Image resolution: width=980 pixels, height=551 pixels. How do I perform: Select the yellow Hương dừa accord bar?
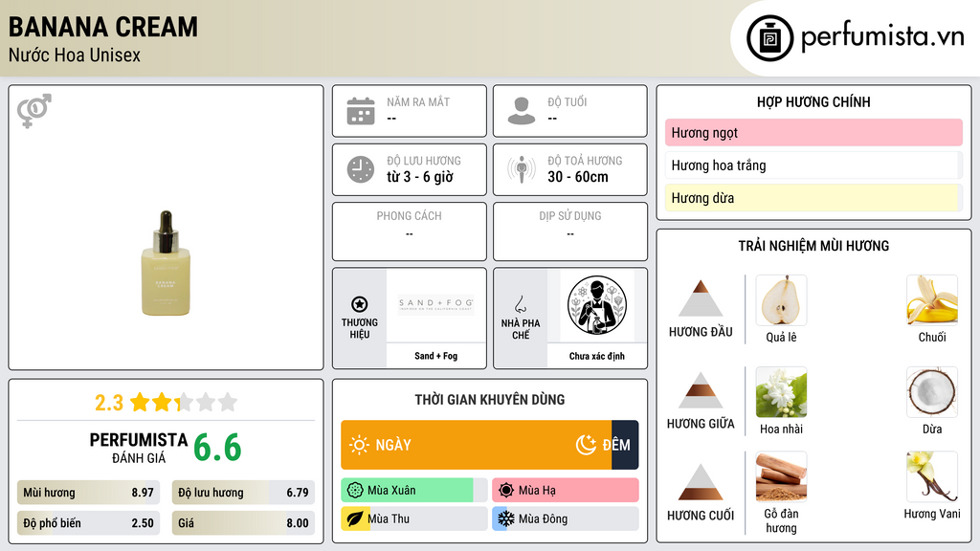pyautogui.click(x=813, y=198)
